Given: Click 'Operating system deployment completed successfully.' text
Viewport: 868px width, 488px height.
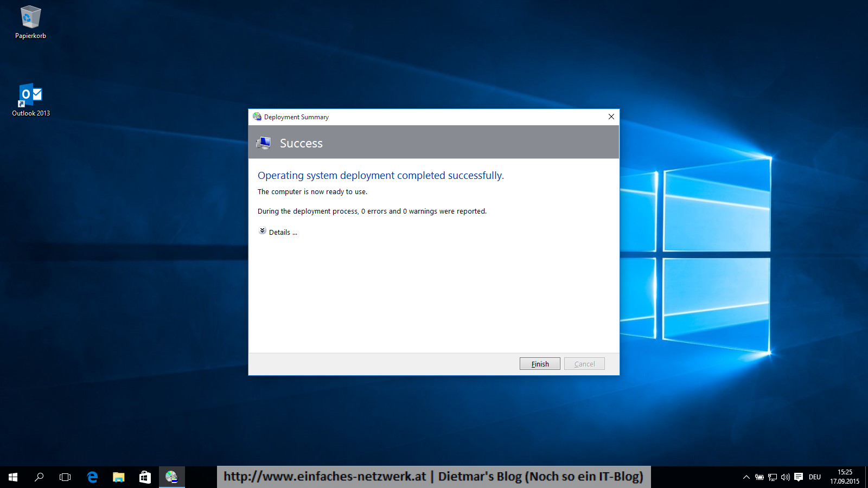Looking at the screenshot, I should pyautogui.click(x=381, y=176).
